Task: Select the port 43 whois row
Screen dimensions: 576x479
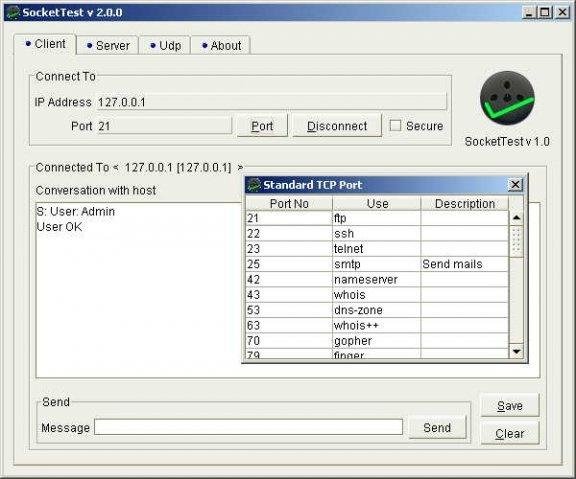Action: pos(377,295)
